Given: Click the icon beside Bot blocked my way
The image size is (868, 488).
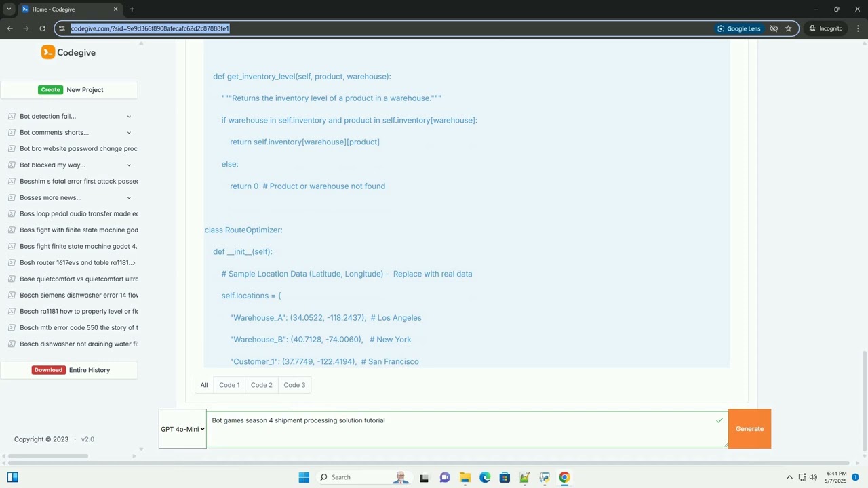Looking at the screenshot, I should pos(12,165).
